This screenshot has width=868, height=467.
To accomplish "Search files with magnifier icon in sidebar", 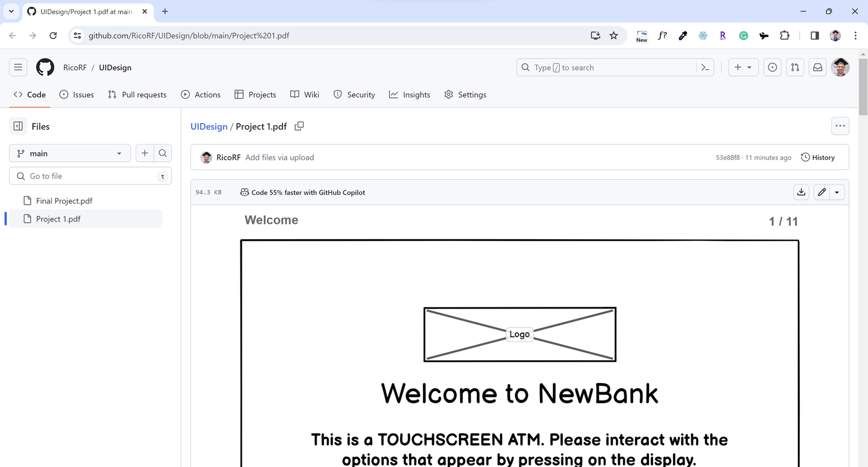I will pyautogui.click(x=163, y=153).
